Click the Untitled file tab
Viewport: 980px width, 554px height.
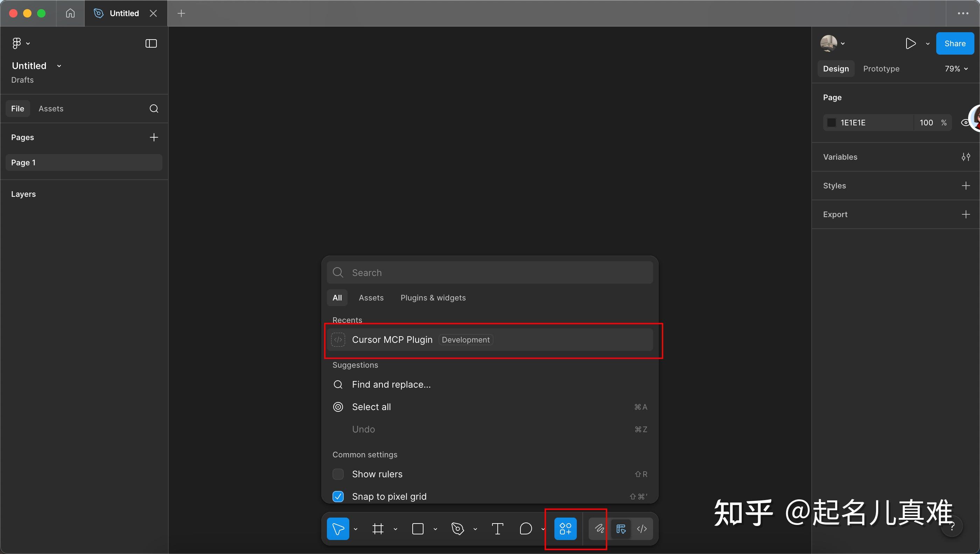126,13
